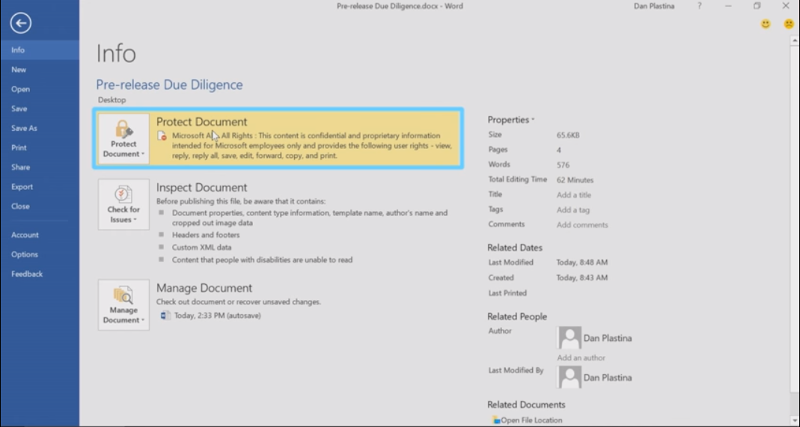This screenshot has width=800, height=427.
Task: Click the disabilities unable to read item
Action: [x=262, y=260]
